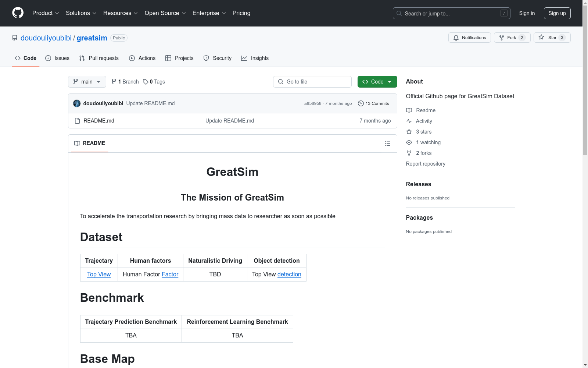Switch to the Actions tab
Screen dimensions: 588x368
coord(142,58)
